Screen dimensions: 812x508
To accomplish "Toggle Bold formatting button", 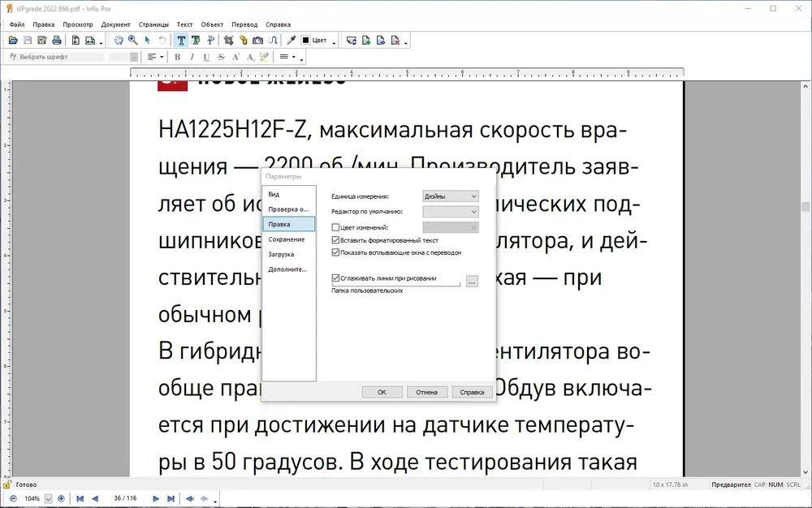I will point(178,57).
